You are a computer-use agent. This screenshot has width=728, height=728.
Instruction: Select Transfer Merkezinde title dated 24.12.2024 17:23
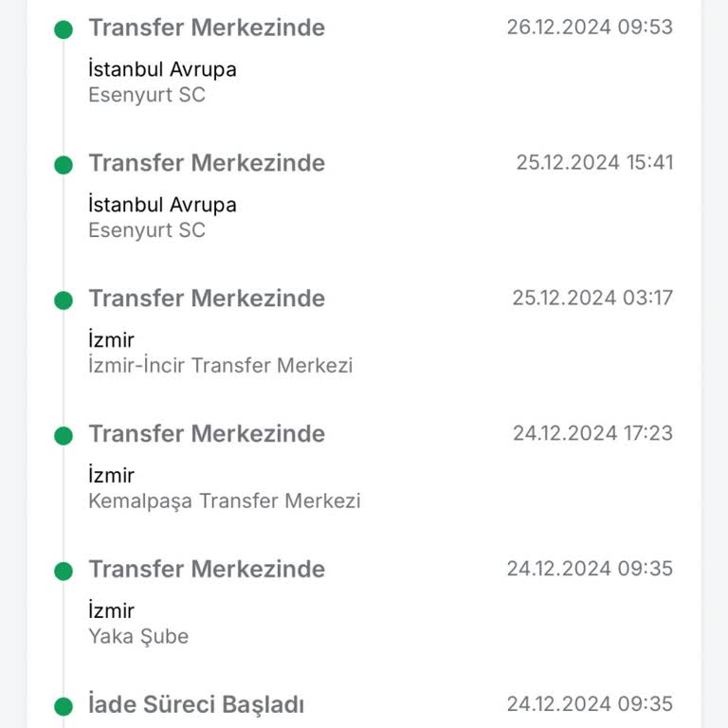207,434
